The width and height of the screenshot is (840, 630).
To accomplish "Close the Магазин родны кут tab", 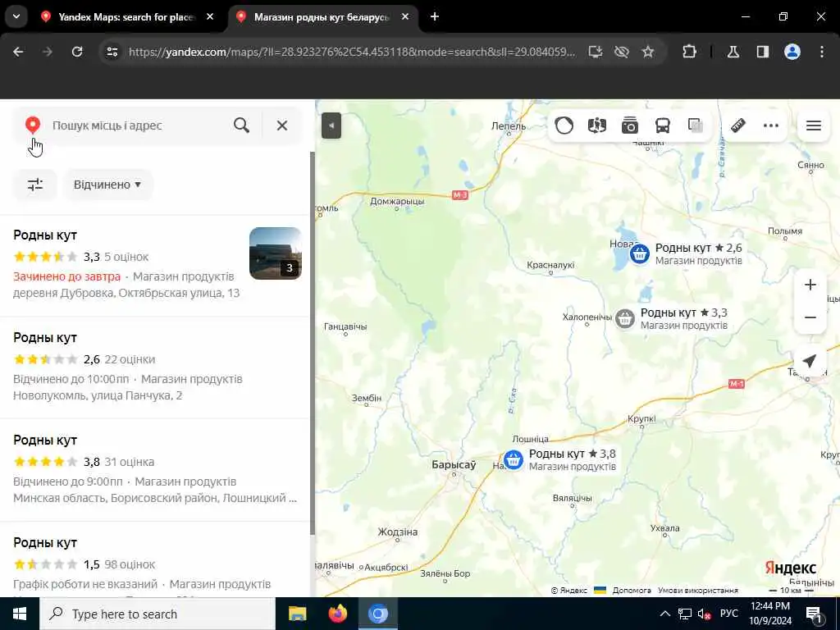I will 405,16.
